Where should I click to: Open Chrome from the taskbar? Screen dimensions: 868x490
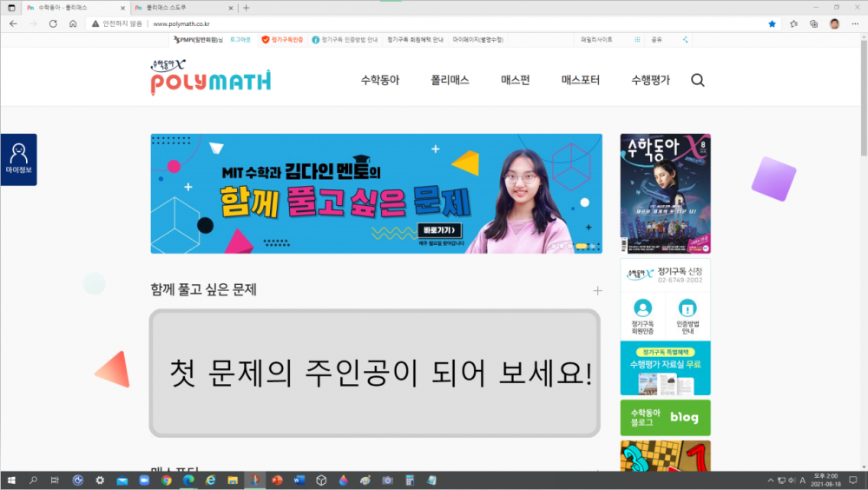[x=166, y=480]
